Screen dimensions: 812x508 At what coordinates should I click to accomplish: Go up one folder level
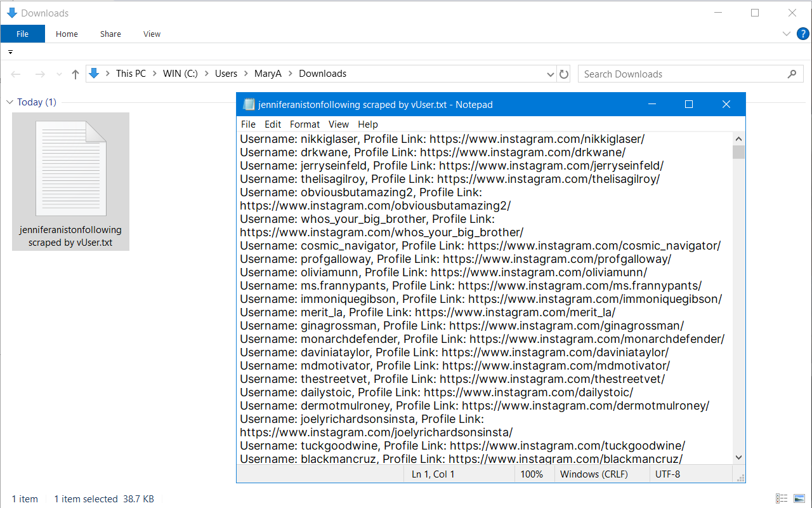tap(75, 74)
